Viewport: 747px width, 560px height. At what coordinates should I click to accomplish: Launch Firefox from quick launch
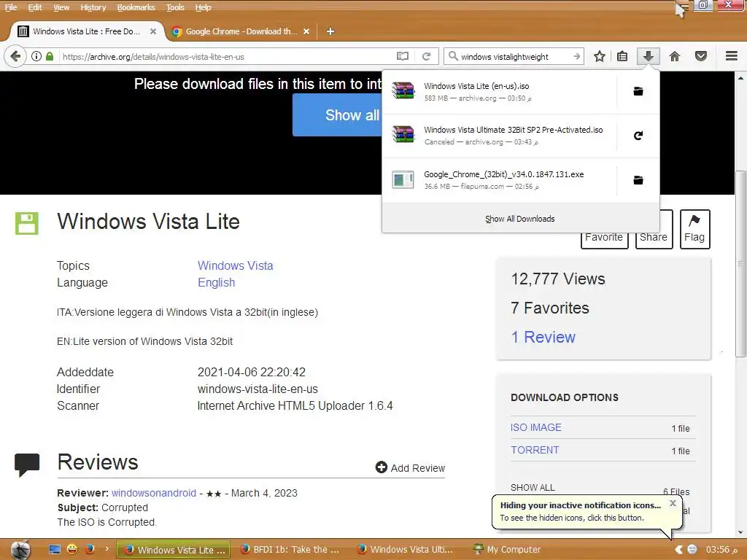90,550
